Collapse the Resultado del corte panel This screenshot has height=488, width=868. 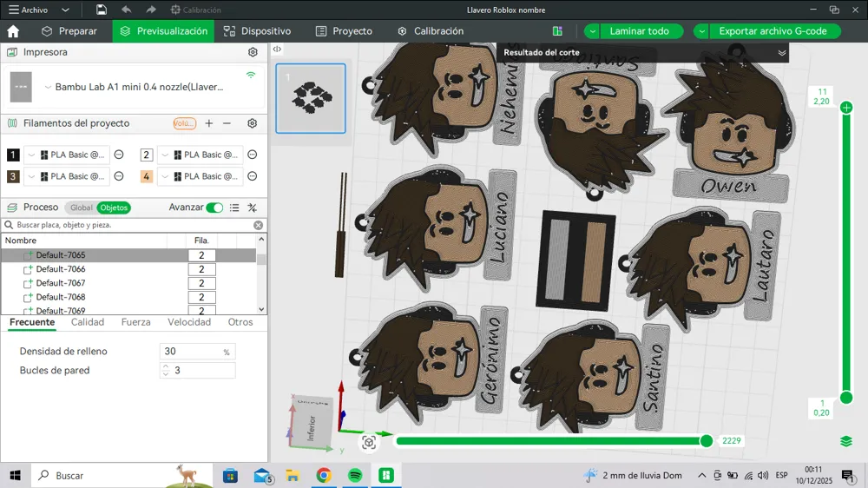(782, 53)
